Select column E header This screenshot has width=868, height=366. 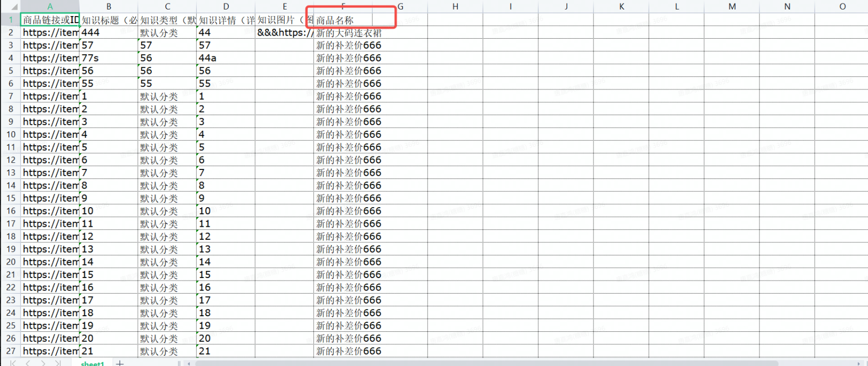(x=285, y=7)
